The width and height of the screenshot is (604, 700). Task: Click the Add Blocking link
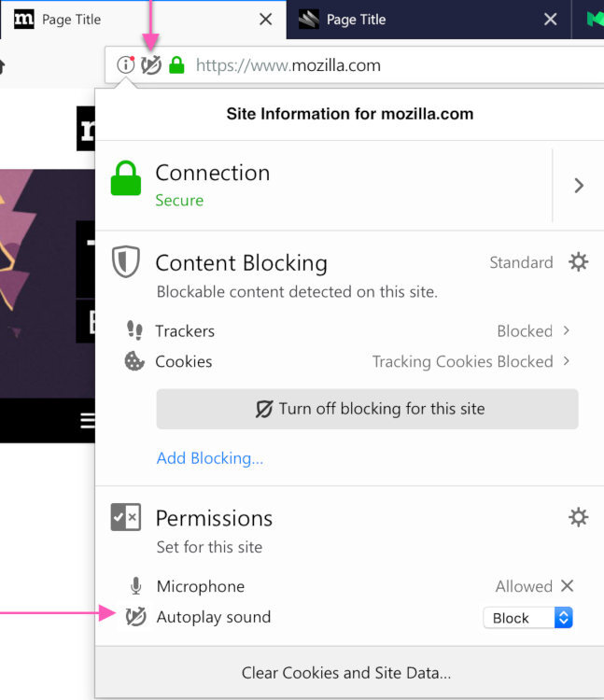(210, 458)
